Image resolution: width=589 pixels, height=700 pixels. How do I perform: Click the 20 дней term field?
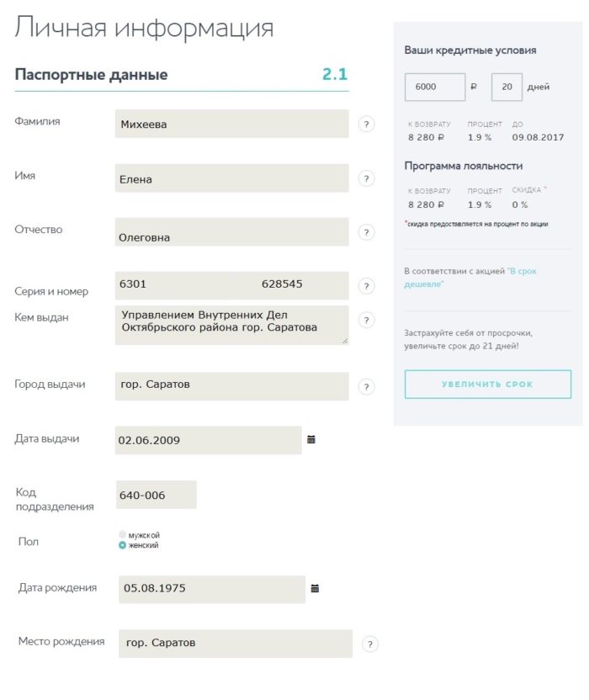click(x=506, y=86)
